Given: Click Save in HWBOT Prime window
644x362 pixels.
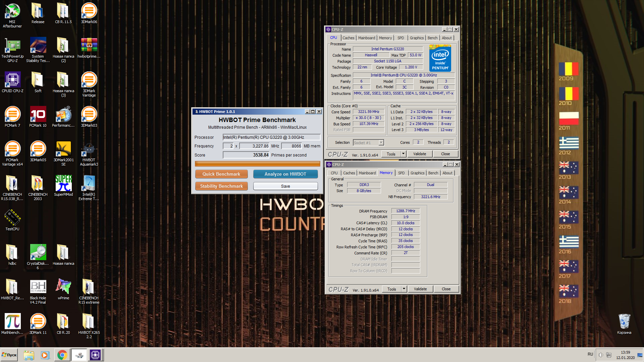Looking at the screenshot, I should (x=285, y=186).
